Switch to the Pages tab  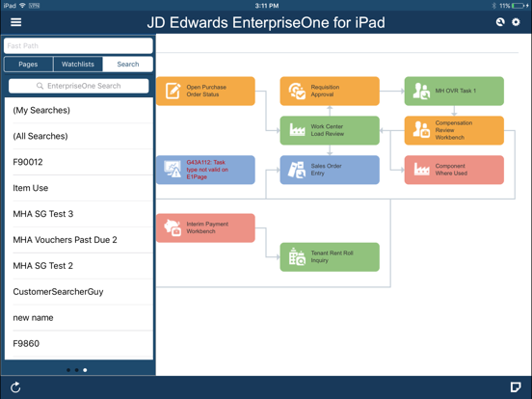click(28, 65)
